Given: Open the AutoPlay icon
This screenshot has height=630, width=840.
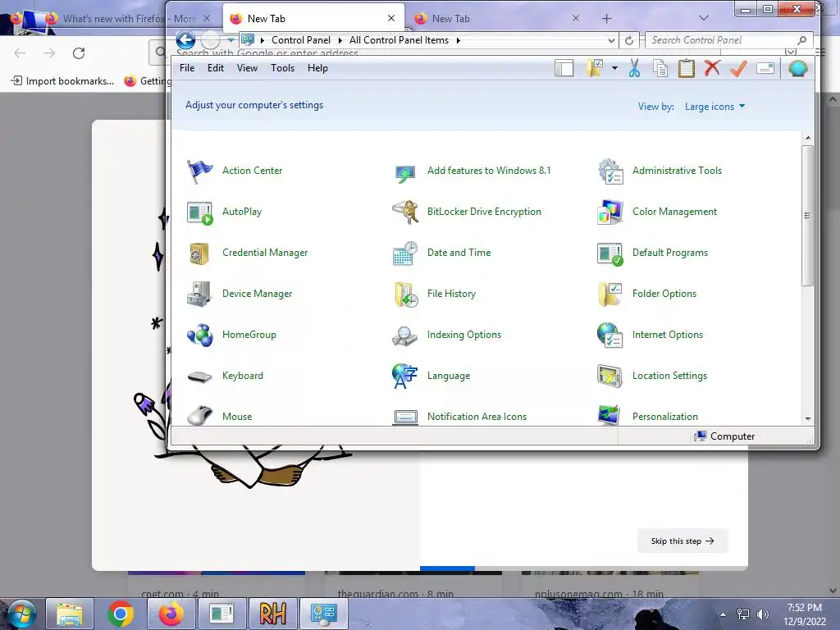Looking at the screenshot, I should 200,212.
